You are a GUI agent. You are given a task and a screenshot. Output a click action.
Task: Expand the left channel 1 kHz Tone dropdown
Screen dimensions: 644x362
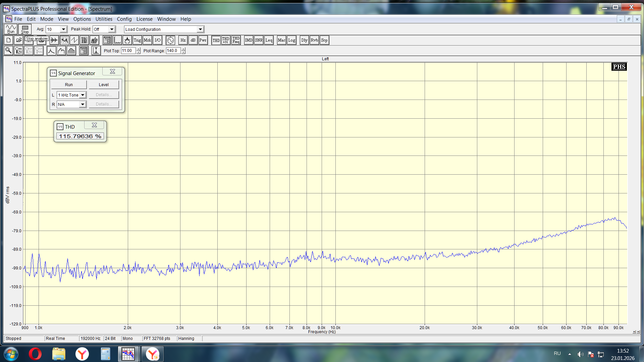pyautogui.click(x=83, y=95)
